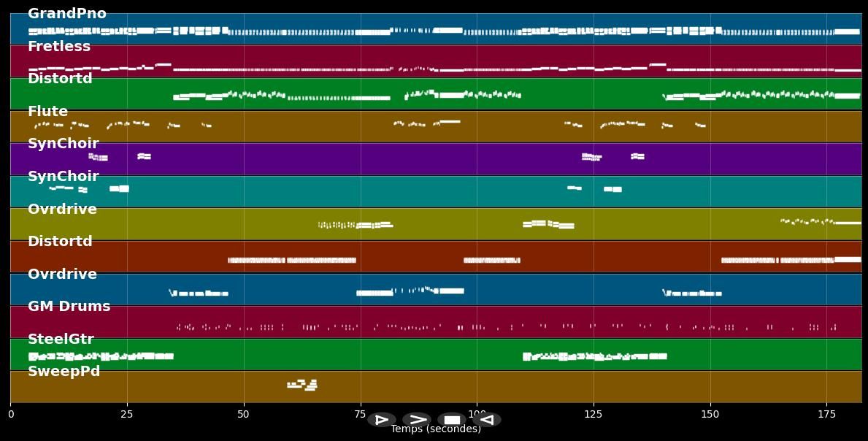Click the white square stop button
868x441 pixels.
(x=452, y=420)
